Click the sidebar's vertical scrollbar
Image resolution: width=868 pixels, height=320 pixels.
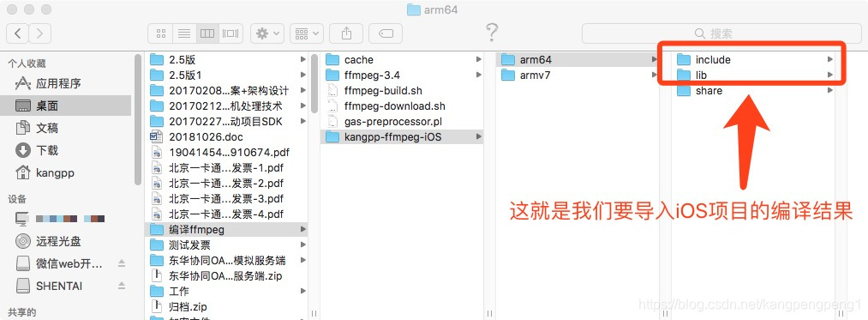139,119
